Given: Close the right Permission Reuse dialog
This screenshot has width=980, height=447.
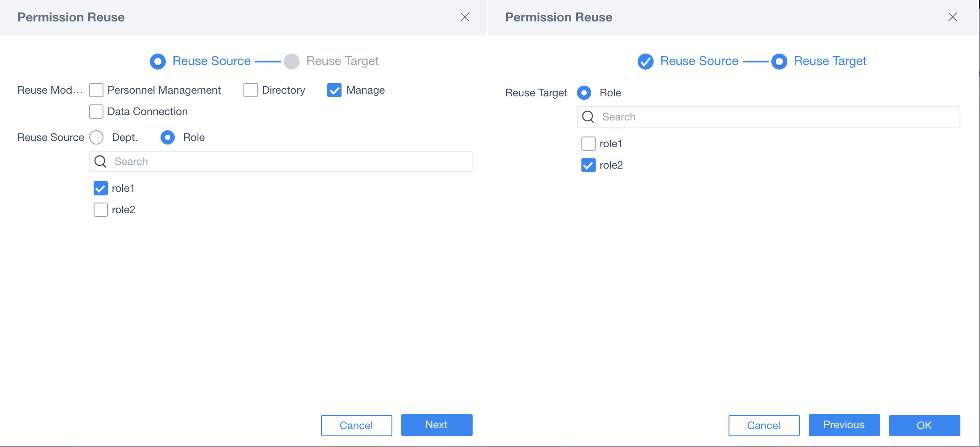Looking at the screenshot, I should pyautogui.click(x=952, y=17).
